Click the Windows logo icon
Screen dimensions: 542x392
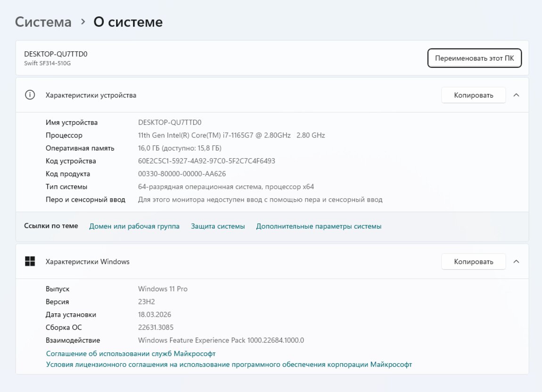pos(30,261)
